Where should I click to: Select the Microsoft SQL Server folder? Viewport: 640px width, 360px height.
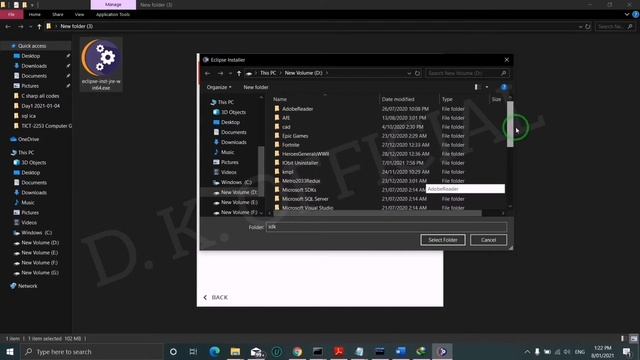305,199
